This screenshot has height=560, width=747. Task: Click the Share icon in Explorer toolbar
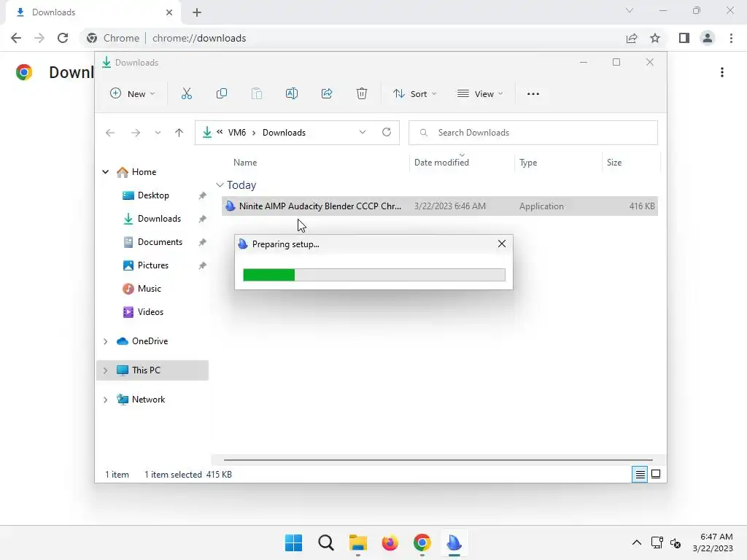[x=327, y=94]
